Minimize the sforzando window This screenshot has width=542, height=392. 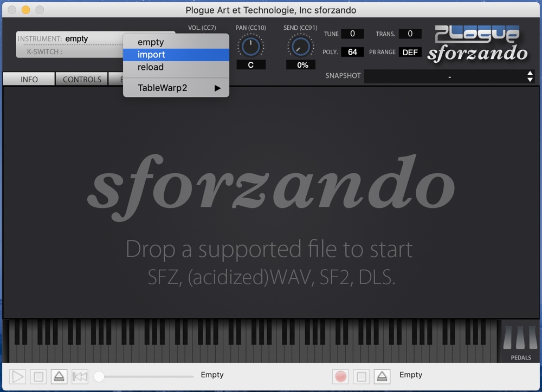[25, 10]
